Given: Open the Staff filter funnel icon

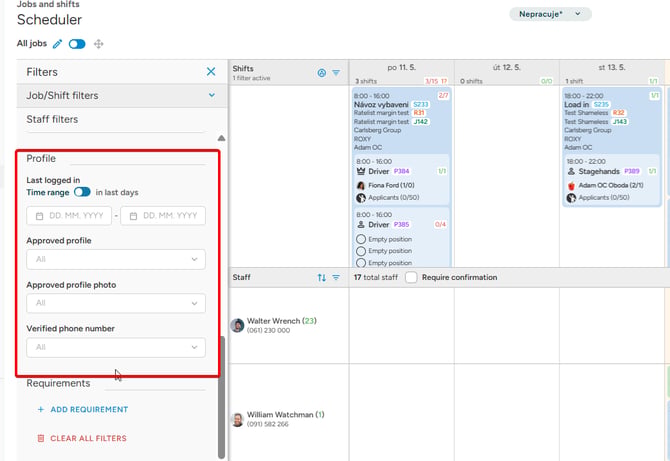Looking at the screenshot, I should coord(336,278).
